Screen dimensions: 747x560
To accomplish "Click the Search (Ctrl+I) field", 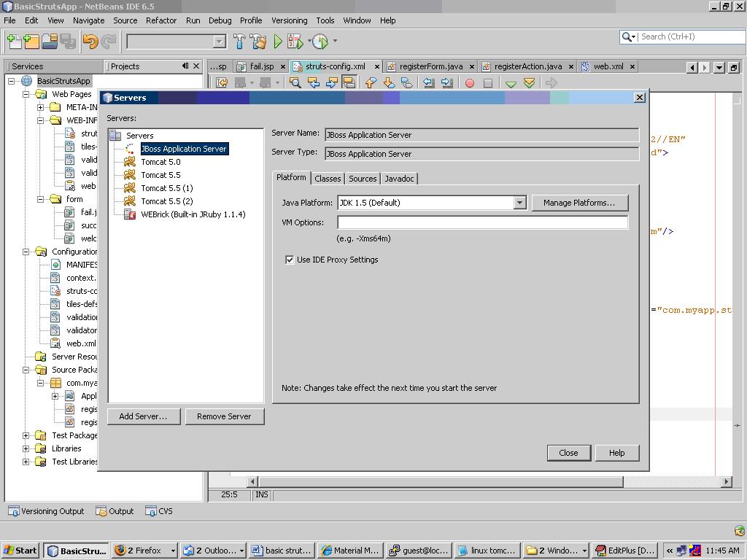I will 692,36.
